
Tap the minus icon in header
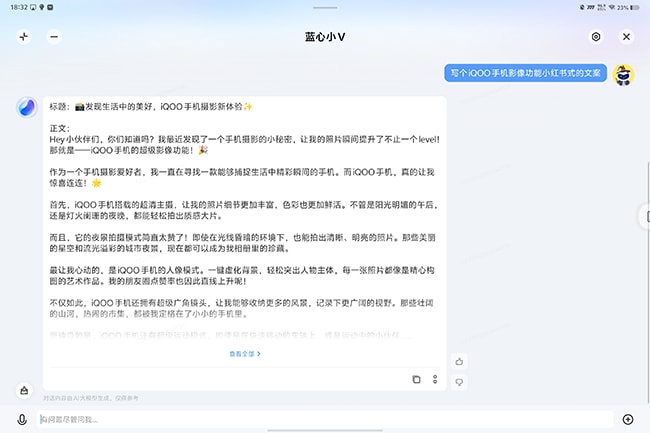click(x=54, y=37)
